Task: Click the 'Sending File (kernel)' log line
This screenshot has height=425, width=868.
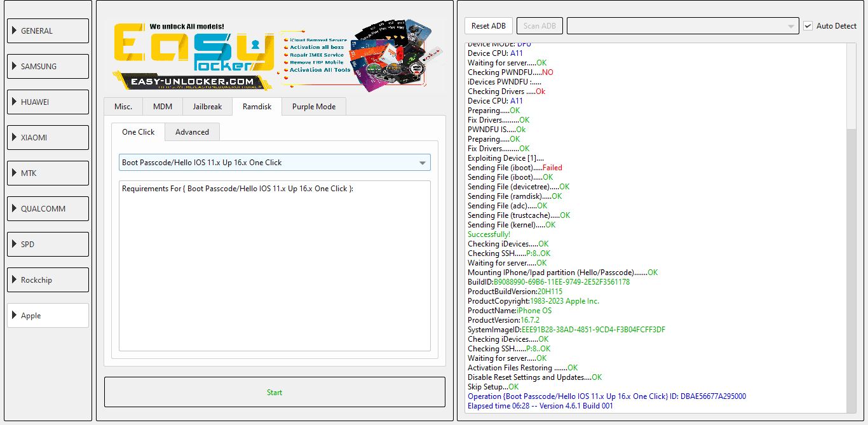Action: point(512,225)
